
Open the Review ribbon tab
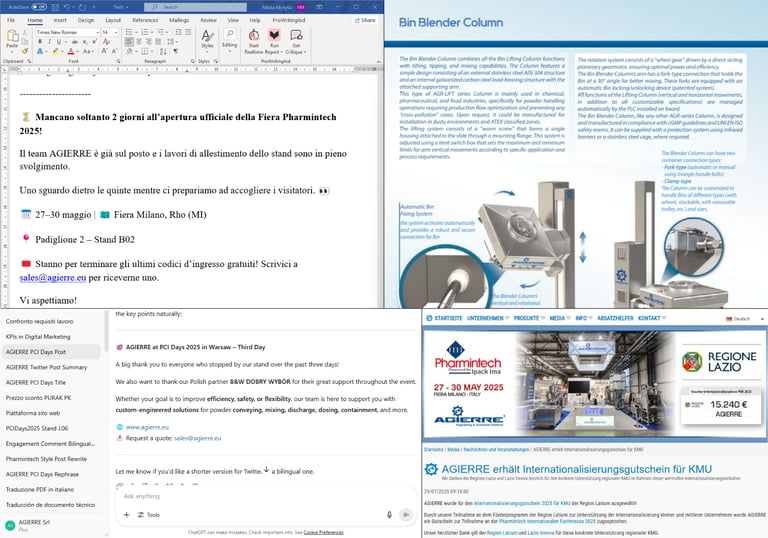pyautogui.click(x=209, y=20)
